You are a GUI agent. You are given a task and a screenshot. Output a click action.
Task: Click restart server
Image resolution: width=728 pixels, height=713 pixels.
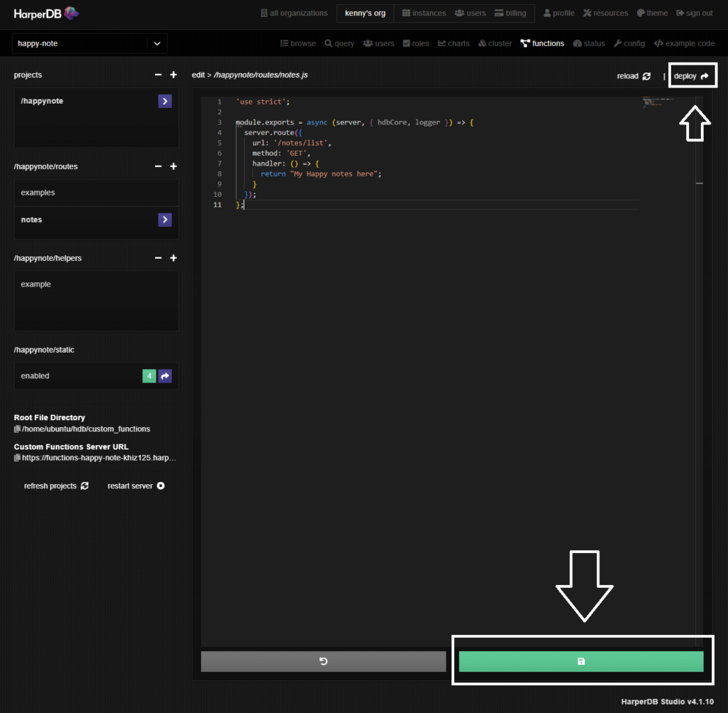point(136,486)
